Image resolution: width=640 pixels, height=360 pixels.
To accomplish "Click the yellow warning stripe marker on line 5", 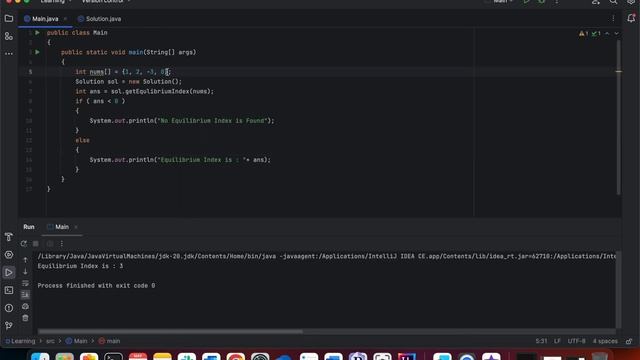I will click(x=619, y=71).
